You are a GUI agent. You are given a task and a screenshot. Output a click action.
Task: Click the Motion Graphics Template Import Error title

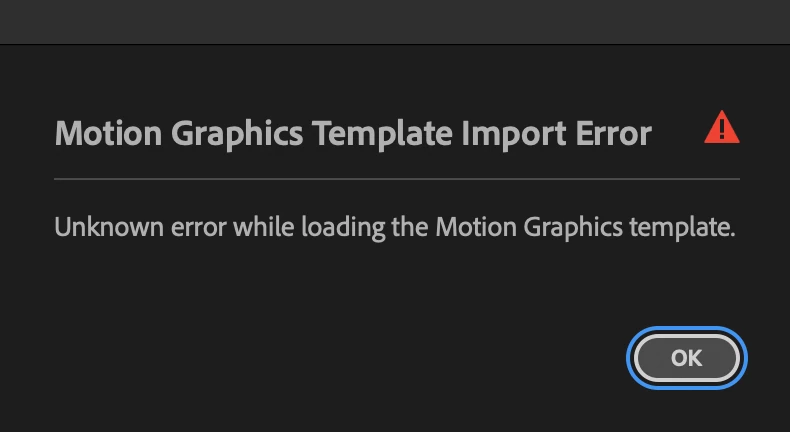(x=353, y=134)
